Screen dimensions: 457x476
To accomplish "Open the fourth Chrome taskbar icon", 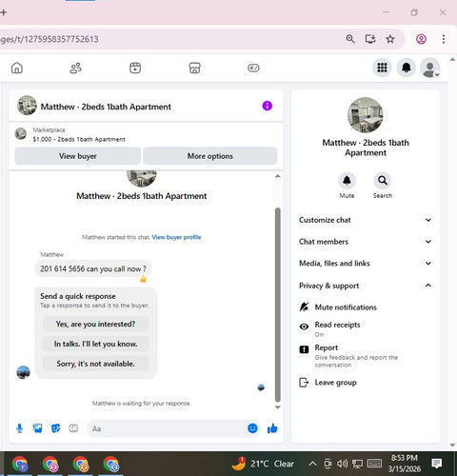I will coord(111,465).
